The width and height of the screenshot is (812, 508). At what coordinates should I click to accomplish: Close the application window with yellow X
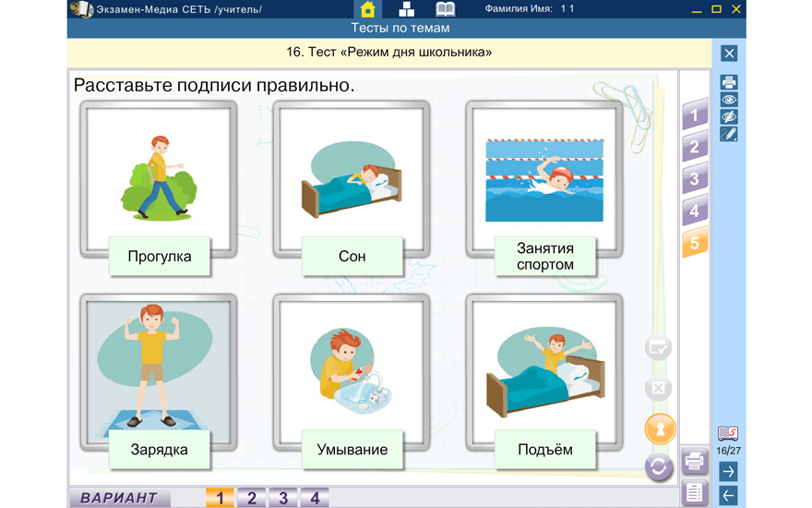tap(736, 9)
